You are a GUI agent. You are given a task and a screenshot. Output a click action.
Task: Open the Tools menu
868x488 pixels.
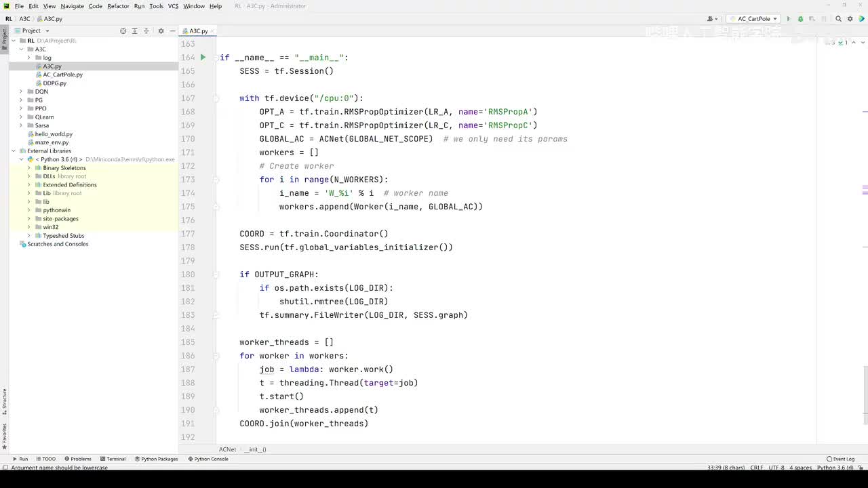pos(156,6)
